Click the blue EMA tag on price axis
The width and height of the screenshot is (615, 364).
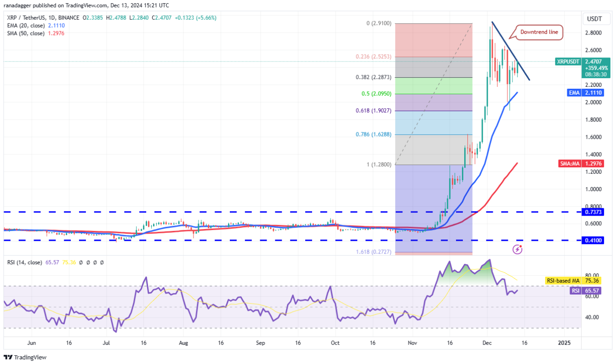[x=575, y=92]
